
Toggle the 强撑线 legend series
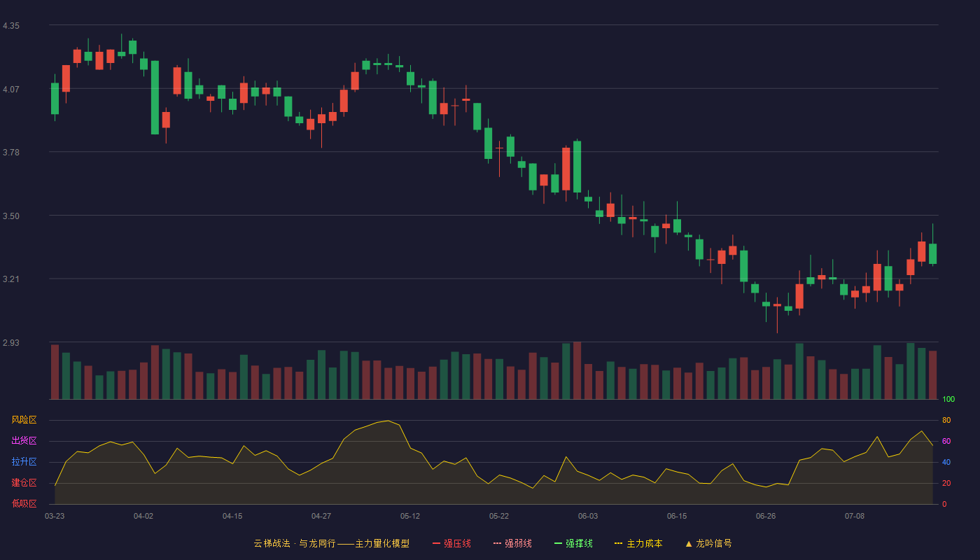(x=573, y=543)
